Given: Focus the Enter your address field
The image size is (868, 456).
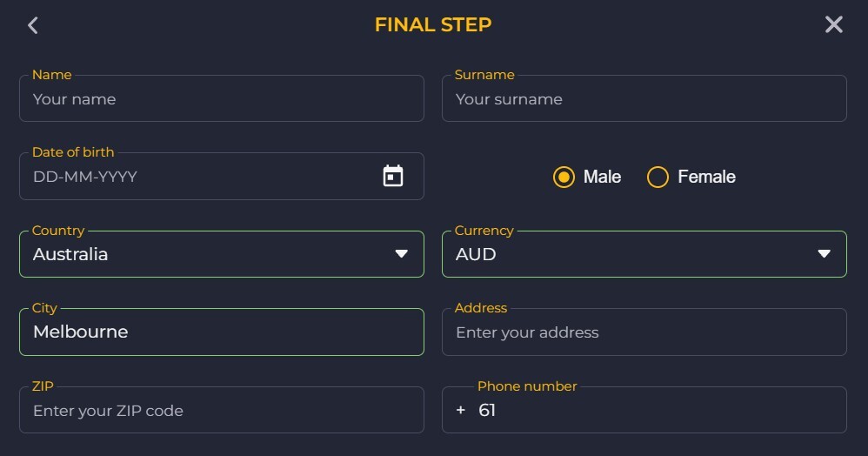Looking at the screenshot, I should pyautogui.click(x=644, y=332).
